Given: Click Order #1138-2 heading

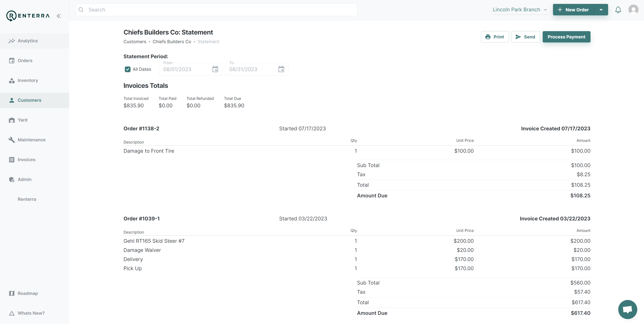Looking at the screenshot, I should click(x=141, y=129).
